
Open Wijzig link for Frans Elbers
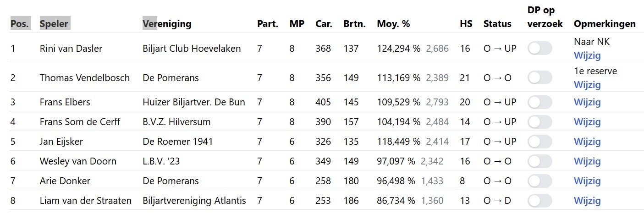point(587,102)
